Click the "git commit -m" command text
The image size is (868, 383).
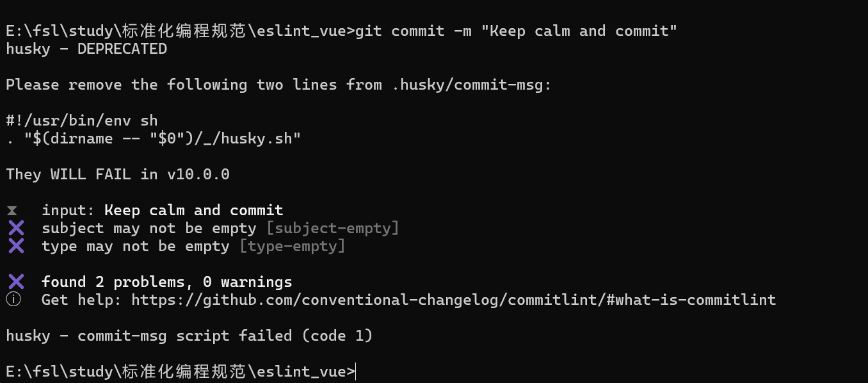click(x=413, y=31)
